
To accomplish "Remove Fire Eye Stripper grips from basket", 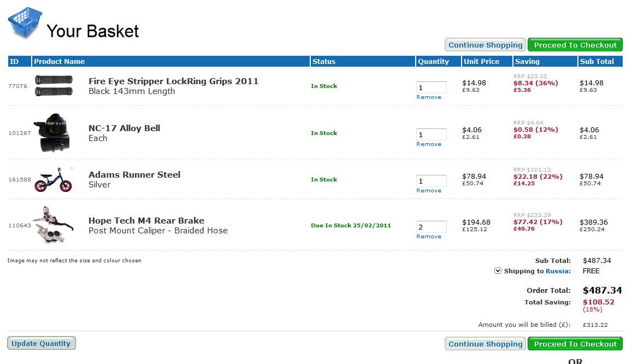I will point(429,97).
